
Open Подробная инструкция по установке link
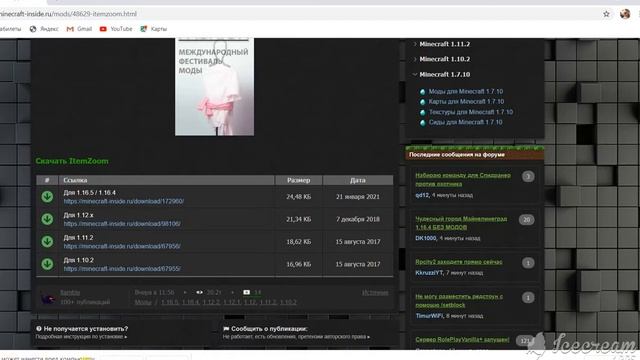(x=81, y=337)
